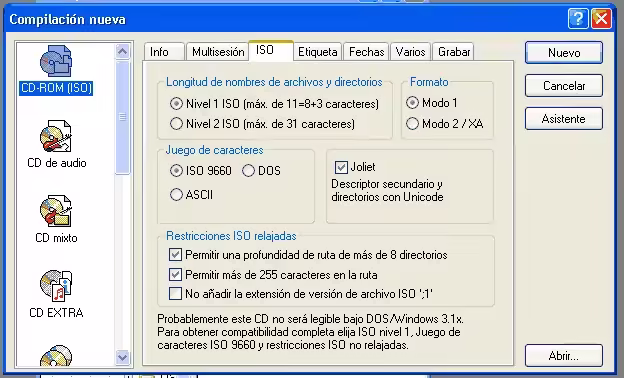Click compilation list scroll down arrow

coord(123,357)
